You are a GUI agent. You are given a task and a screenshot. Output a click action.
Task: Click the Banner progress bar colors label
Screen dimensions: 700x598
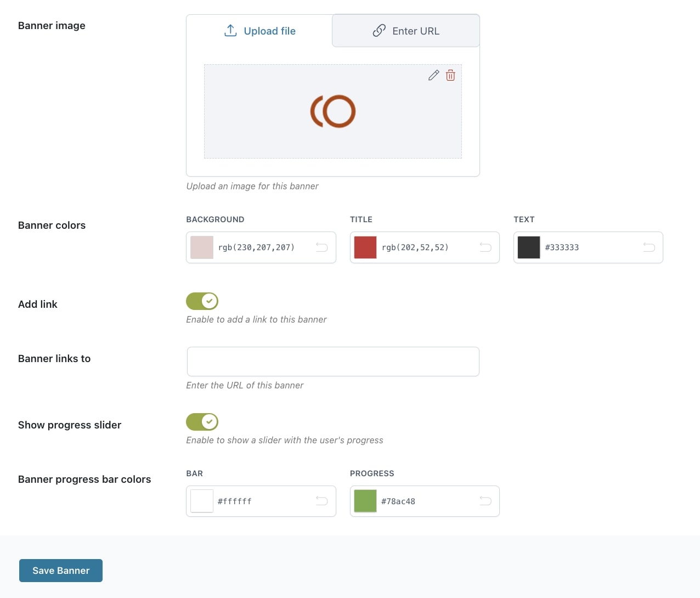(84, 479)
